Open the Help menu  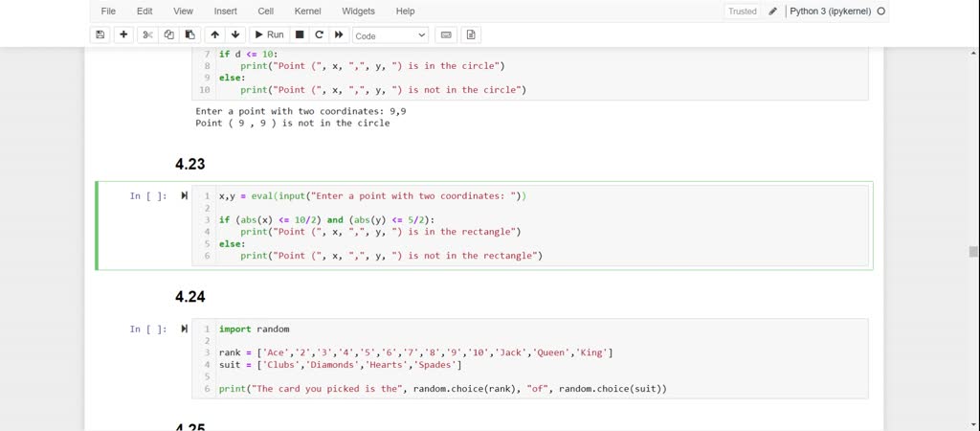point(405,11)
